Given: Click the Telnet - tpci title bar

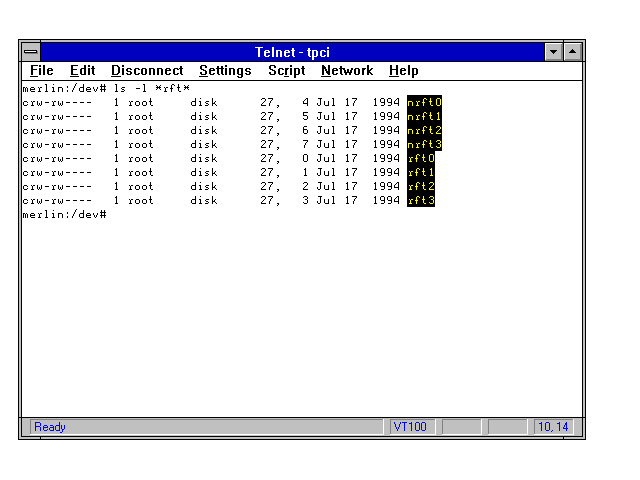Looking at the screenshot, I should [300, 52].
